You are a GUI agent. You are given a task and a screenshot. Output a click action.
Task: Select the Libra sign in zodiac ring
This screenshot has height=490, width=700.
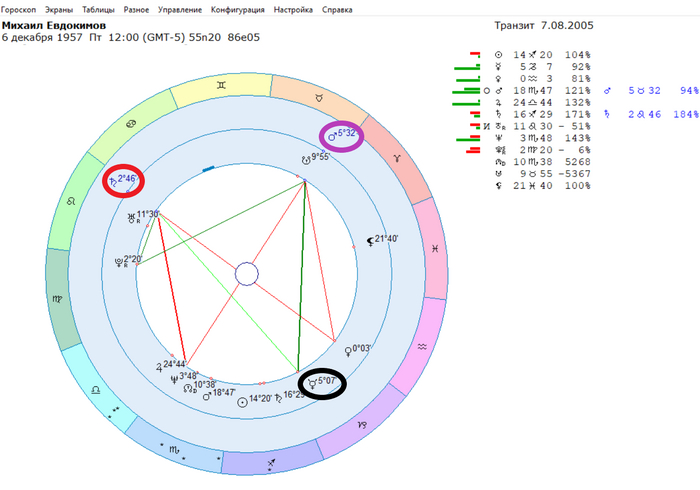click(x=95, y=390)
